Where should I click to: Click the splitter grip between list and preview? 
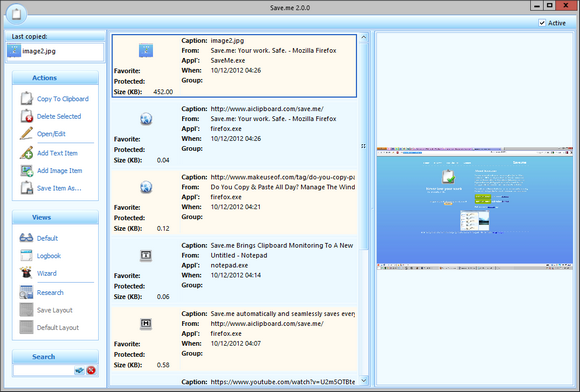pos(371,209)
